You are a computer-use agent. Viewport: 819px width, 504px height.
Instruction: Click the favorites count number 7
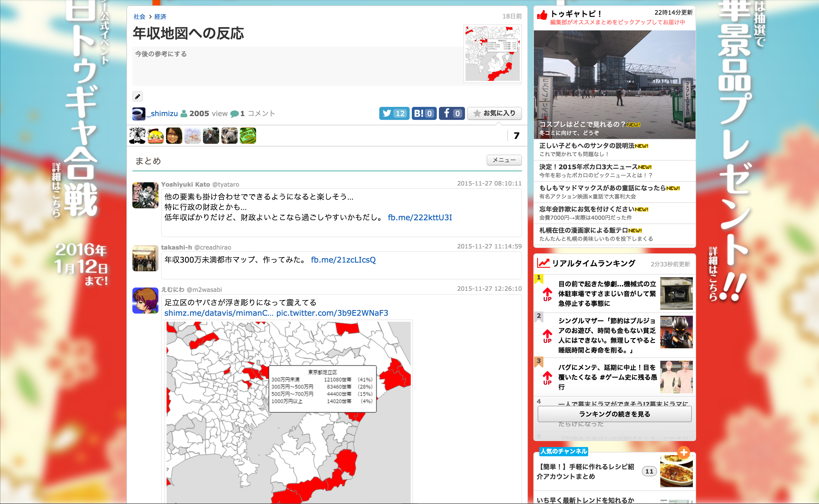[x=516, y=136]
